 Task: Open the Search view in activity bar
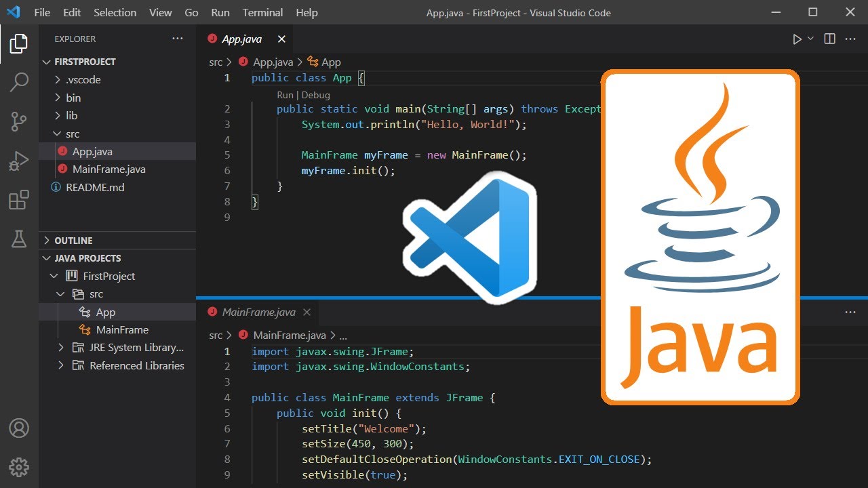(19, 83)
